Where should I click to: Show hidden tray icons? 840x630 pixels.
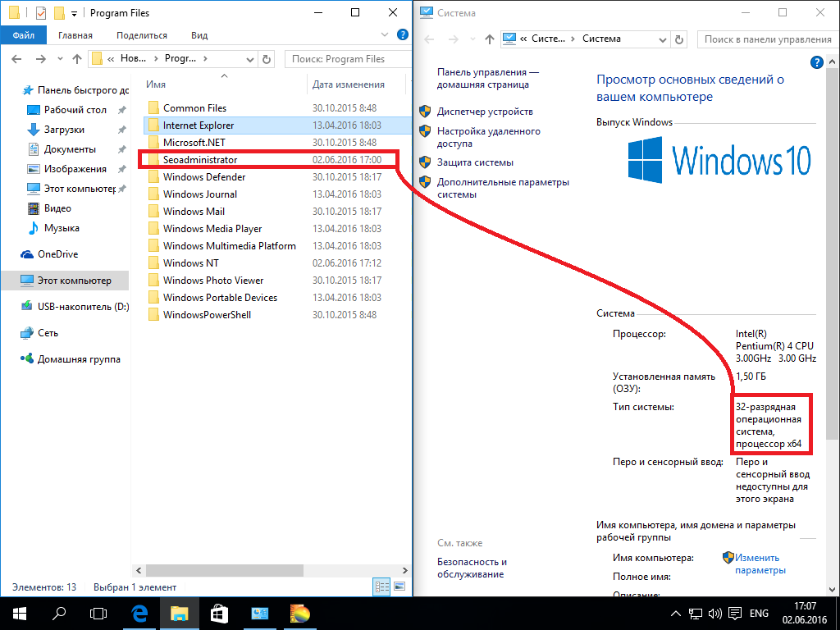pos(674,614)
